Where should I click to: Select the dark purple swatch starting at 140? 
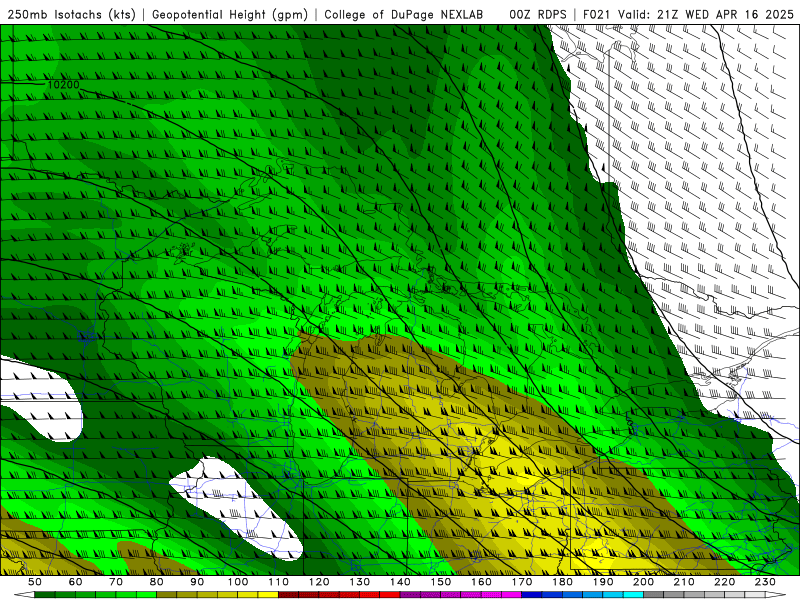(410, 594)
